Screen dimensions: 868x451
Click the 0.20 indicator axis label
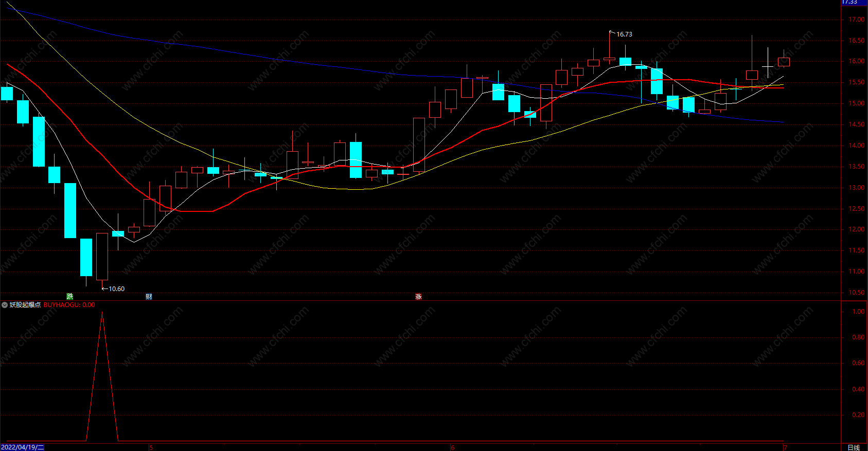coord(858,415)
